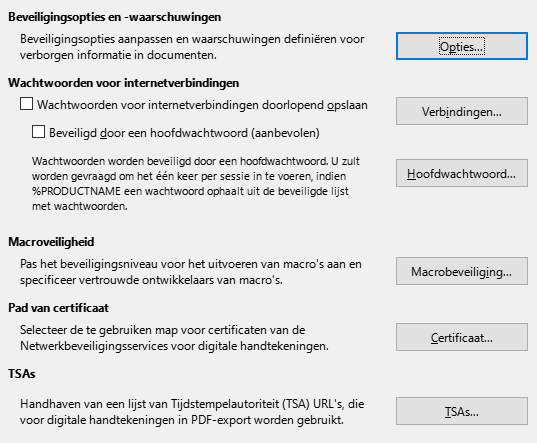537x443 pixels.
Task: Open the Hoofdwachtwoord... dialog button
Action: [x=462, y=173]
